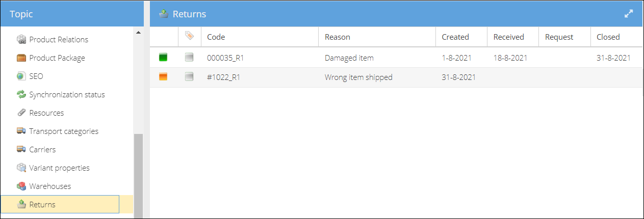Viewport: 644px width, 219px height.
Task: Click the Product Package box icon
Action: coord(21,58)
